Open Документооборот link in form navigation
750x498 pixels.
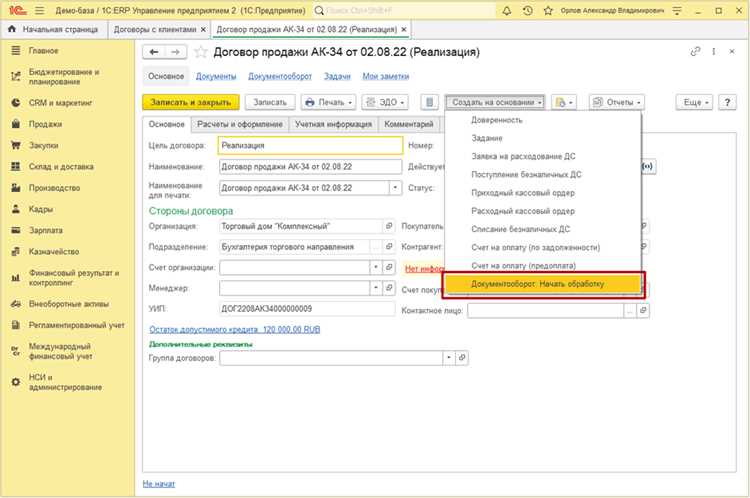280,76
